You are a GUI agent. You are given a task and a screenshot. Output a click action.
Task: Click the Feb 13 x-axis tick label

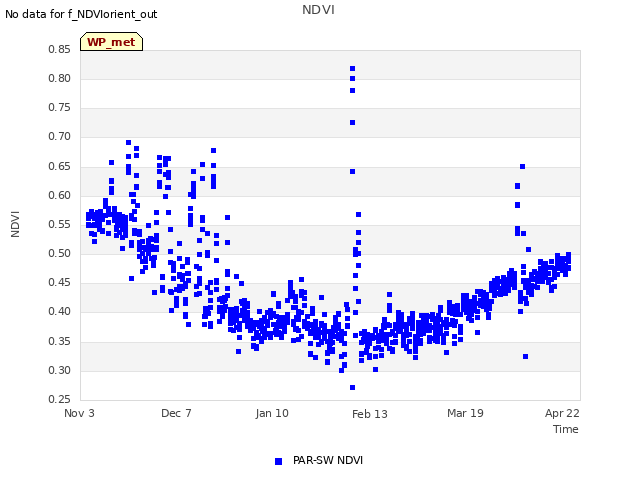coord(370,414)
